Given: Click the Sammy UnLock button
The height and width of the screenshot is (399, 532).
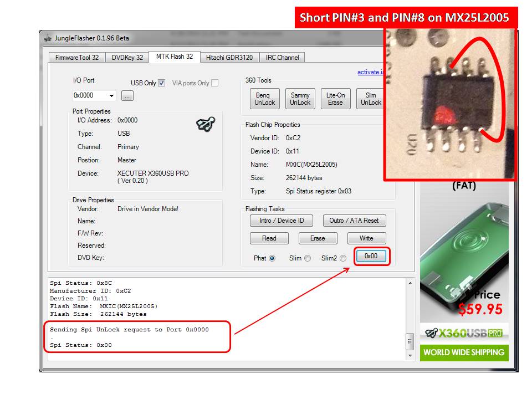Looking at the screenshot, I should (x=300, y=99).
